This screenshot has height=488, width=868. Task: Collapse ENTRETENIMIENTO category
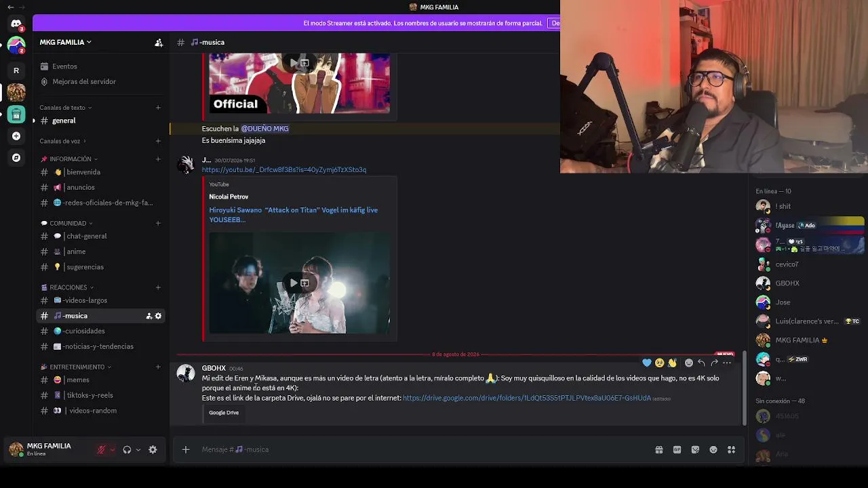point(75,367)
